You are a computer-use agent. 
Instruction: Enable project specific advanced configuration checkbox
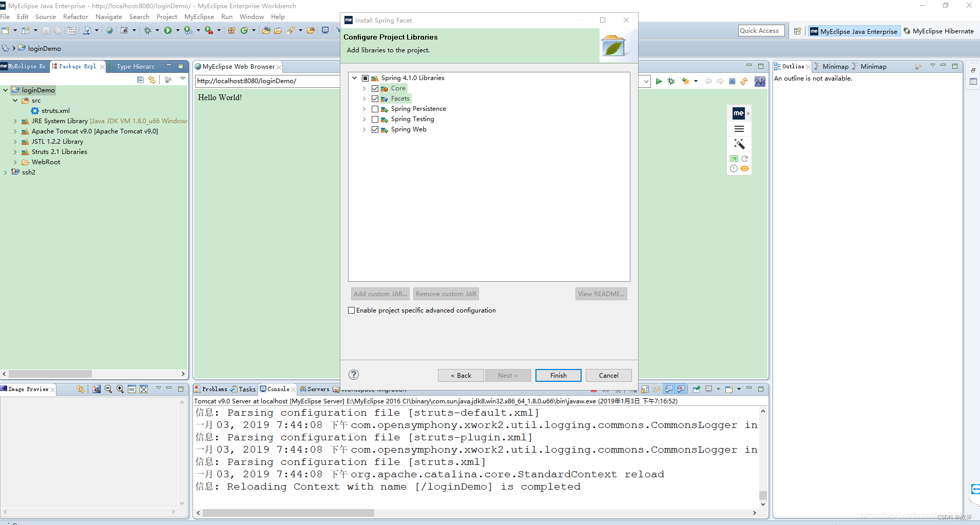pos(352,310)
